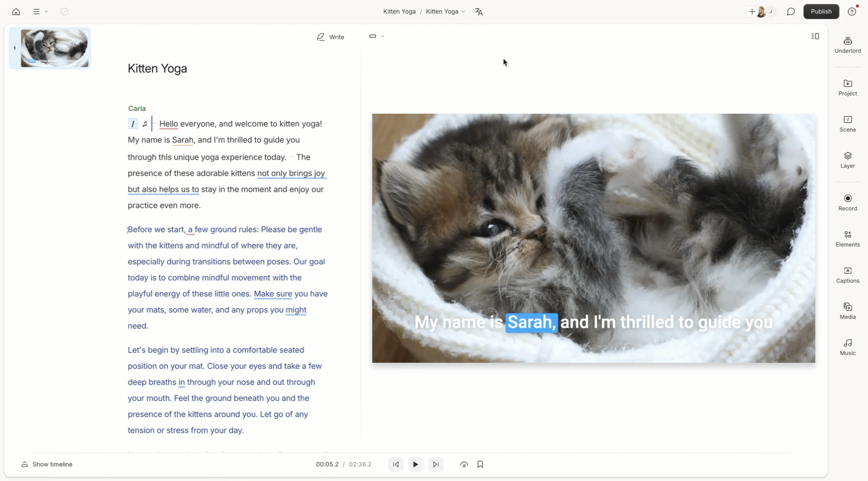The image size is (868, 481).
Task: Open the aspect ratio layout dropdown
Action: 377,36
